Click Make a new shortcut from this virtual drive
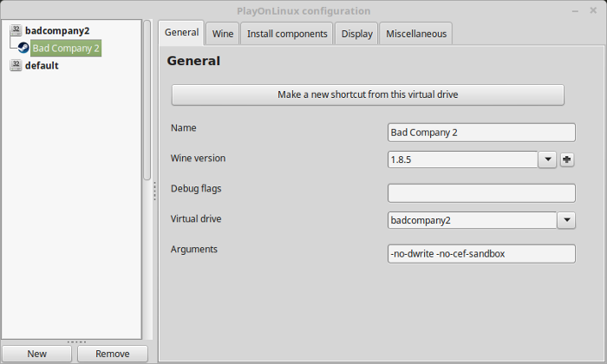Image resolution: width=607 pixels, height=364 pixels. (368, 94)
